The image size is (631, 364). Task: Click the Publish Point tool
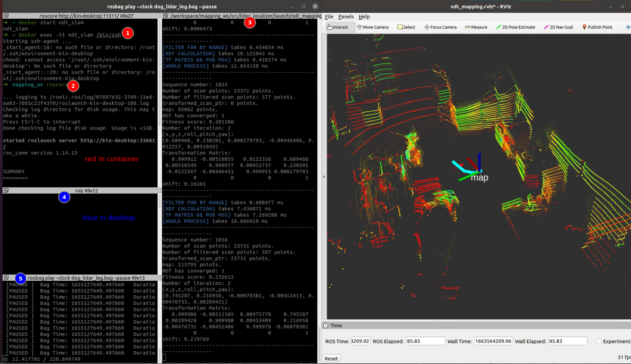[597, 27]
